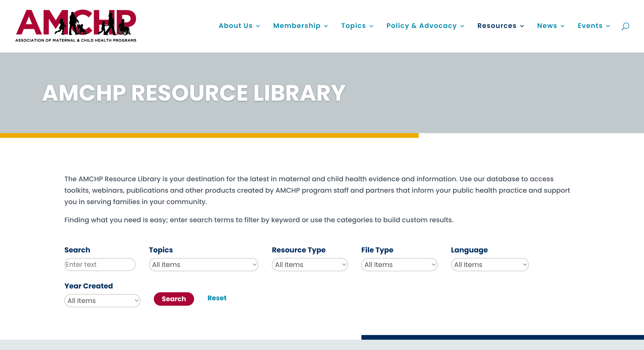Image resolution: width=644 pixels, height=350 pixels.
Task: Focus the Search text field
Action: click(x=100, y=265)
